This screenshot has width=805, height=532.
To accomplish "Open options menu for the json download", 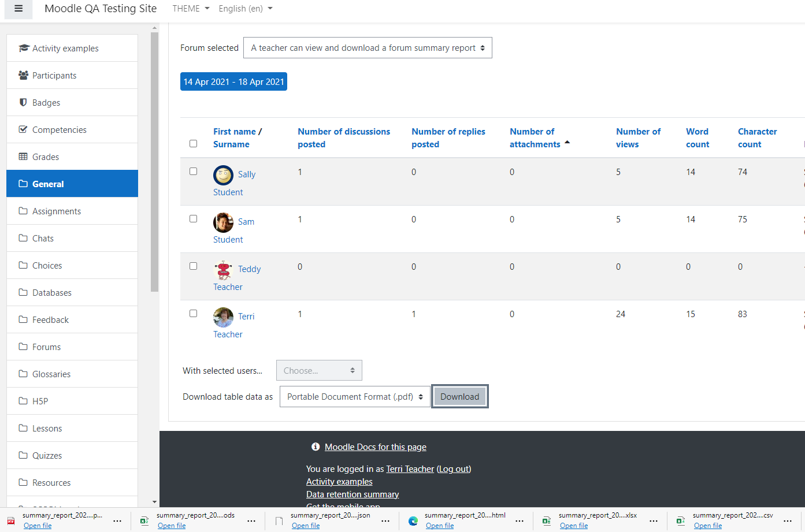I will (x=385, y=520).
